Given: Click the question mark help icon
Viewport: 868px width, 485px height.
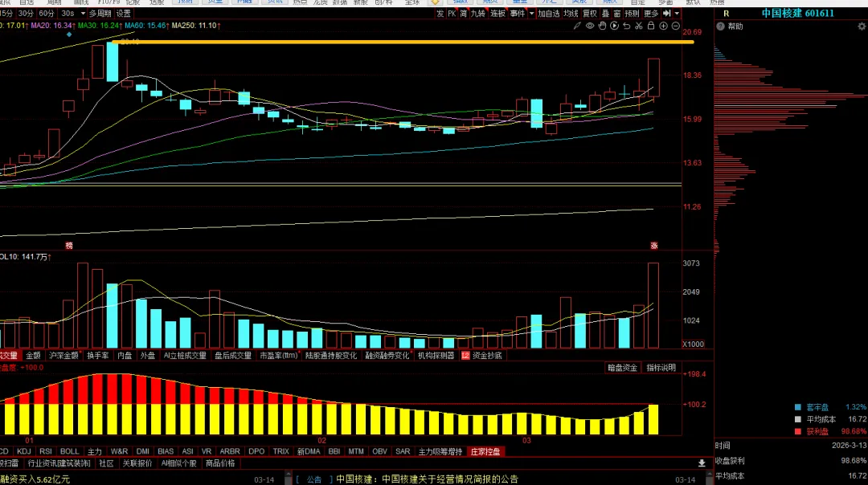Looking at the screenshot, I should tap(720, 26).
